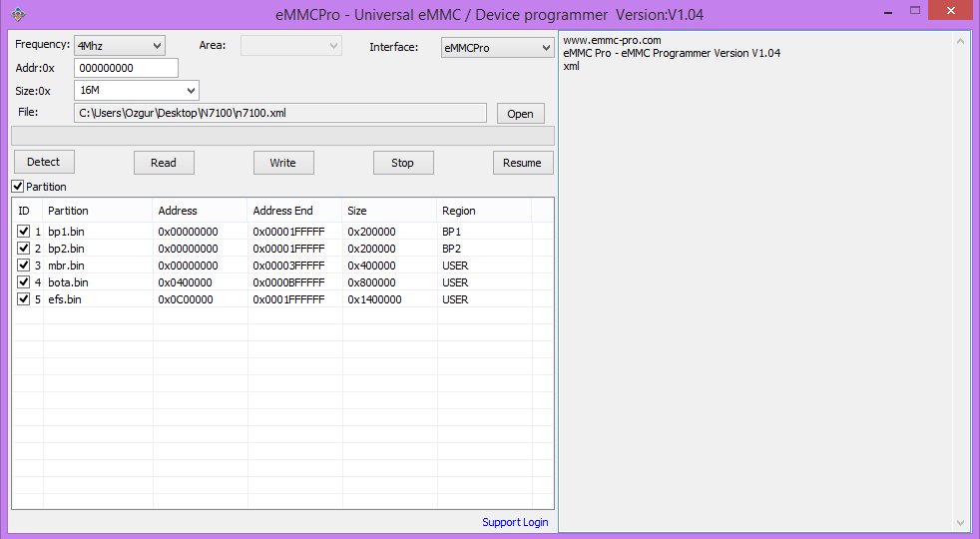Click the USER region in efs.bin row

(x=456, y=298)
